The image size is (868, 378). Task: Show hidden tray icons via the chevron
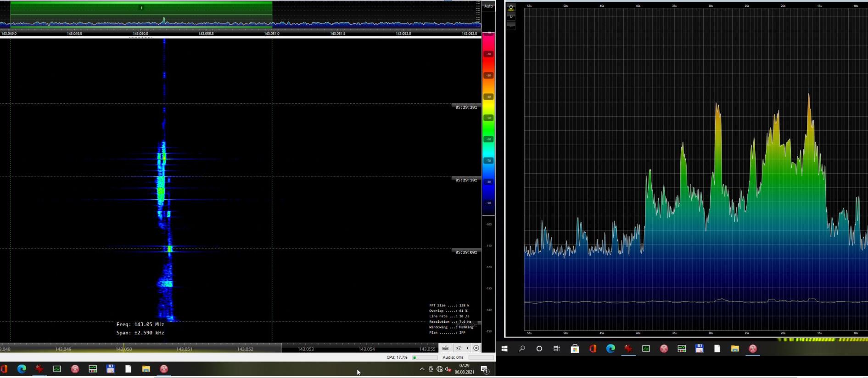422,369
